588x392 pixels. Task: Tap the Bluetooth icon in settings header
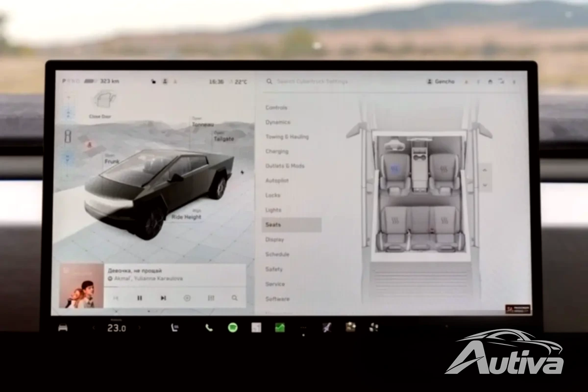pyautogui.click(x=514, y=81)
